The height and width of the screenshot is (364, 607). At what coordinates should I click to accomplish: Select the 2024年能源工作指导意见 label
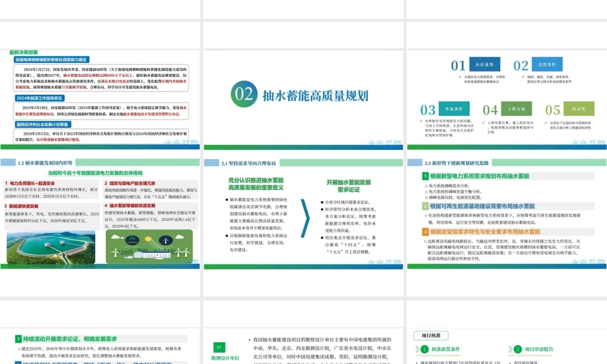point(39,98)
